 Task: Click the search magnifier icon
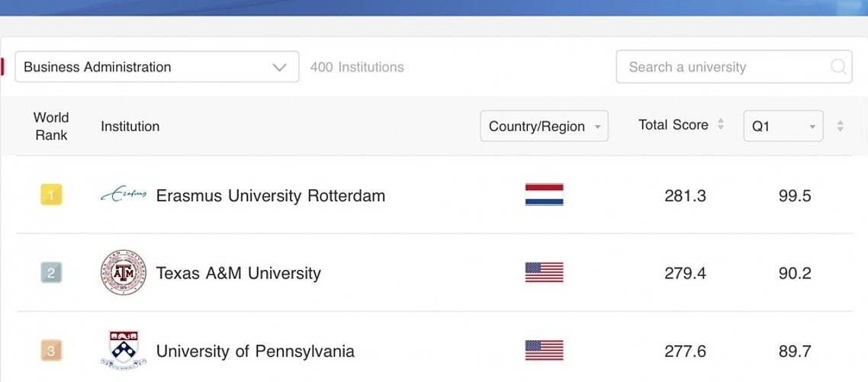pyautogui.click(x=838, y=67)
